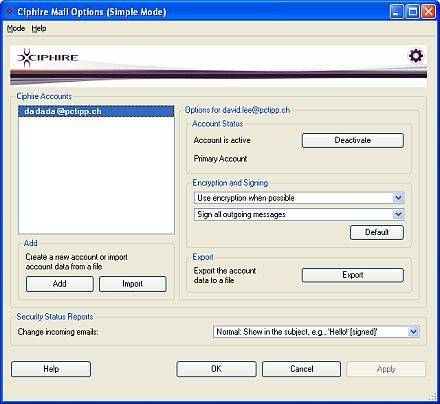Open the Help menu in the menu bar

(39, 29)
